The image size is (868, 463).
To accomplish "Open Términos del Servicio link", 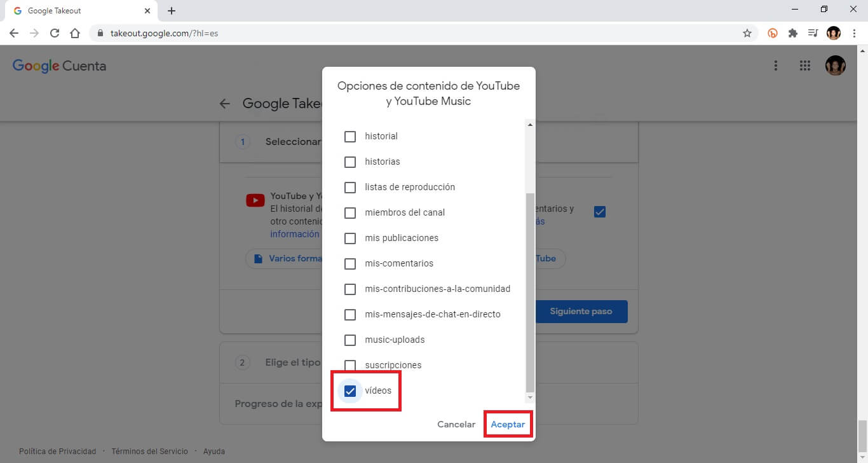I will tap(149, 451).
